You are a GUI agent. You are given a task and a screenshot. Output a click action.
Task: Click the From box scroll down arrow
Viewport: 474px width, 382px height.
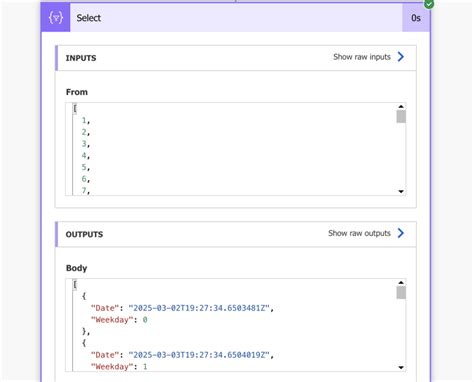401,191
